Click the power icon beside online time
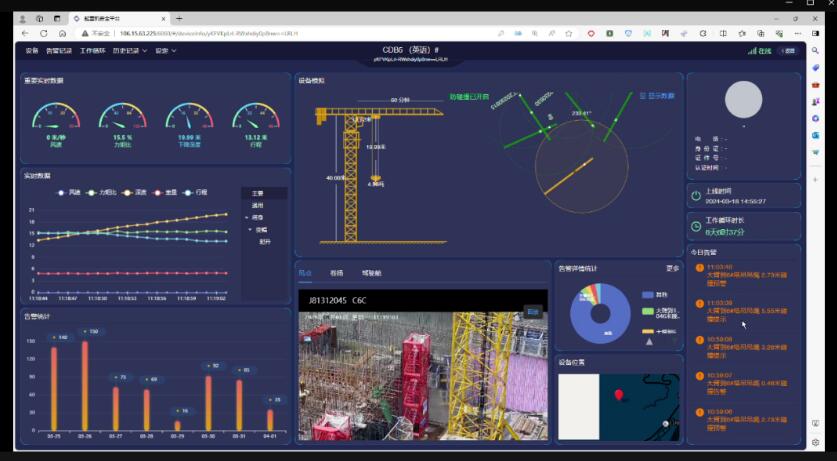This screenshot has height=461, width=837. click(x=696, y=195)
